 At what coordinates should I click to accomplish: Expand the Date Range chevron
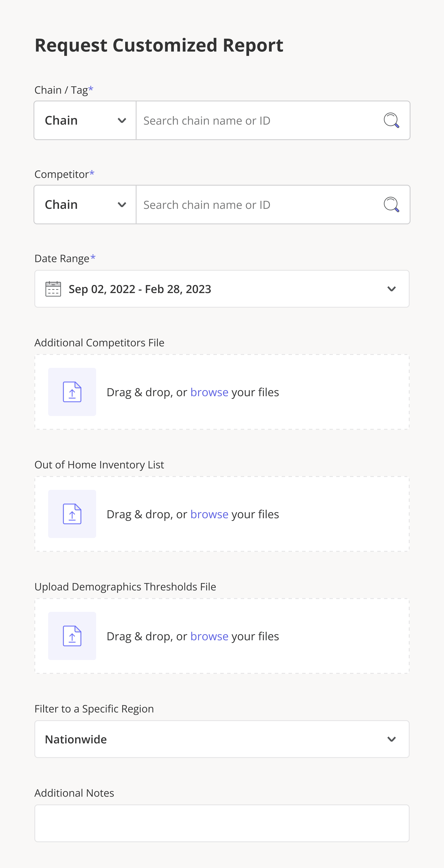coord(391,289)
